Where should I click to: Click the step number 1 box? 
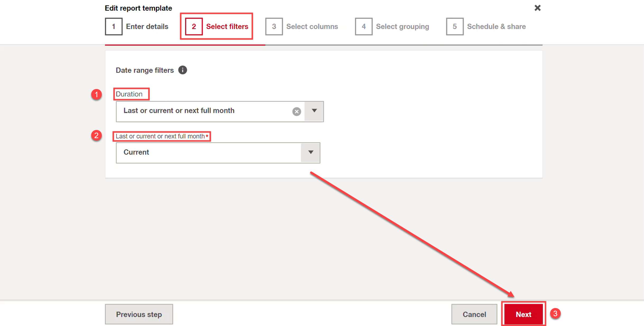coord(114,26)
